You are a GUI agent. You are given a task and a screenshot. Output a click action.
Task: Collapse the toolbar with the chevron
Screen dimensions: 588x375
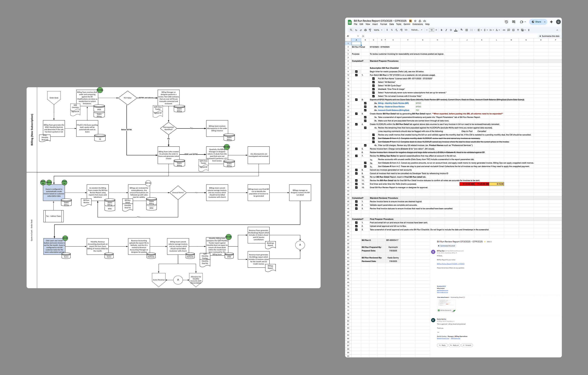(557, 30)
